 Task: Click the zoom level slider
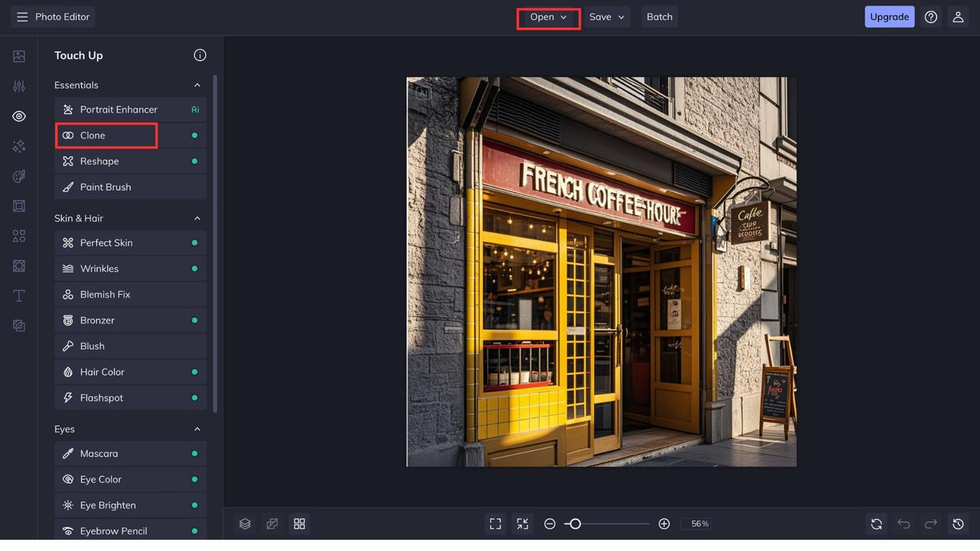pyautogui.click(x=574, y=523)
